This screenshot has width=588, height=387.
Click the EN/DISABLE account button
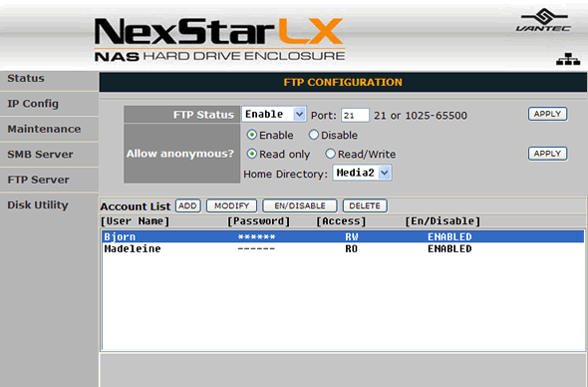tap(300, 205)
